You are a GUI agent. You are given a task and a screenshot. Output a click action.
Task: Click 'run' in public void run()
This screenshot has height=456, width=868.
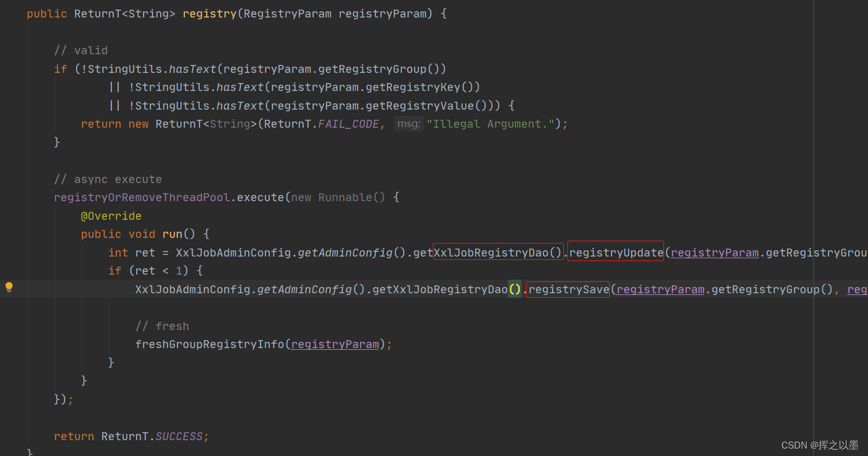(172, 234)
